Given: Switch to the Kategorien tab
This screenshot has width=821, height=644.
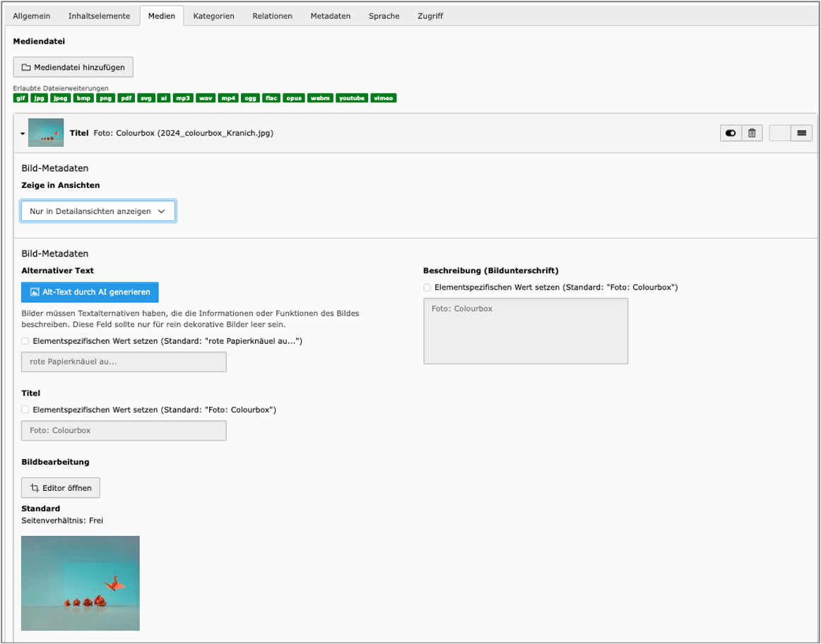Looking at the screenshot, I should pos(213,16).
